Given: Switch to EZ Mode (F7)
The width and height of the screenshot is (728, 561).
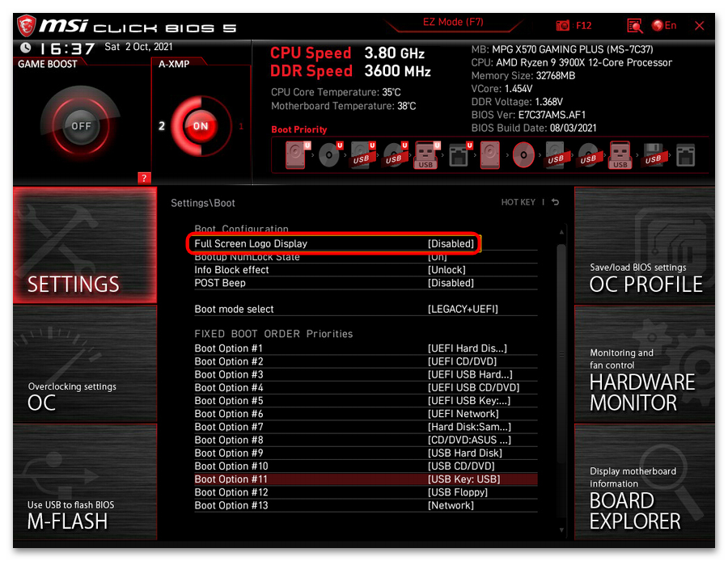Looking at the screenshot, I should coord(453,23).
